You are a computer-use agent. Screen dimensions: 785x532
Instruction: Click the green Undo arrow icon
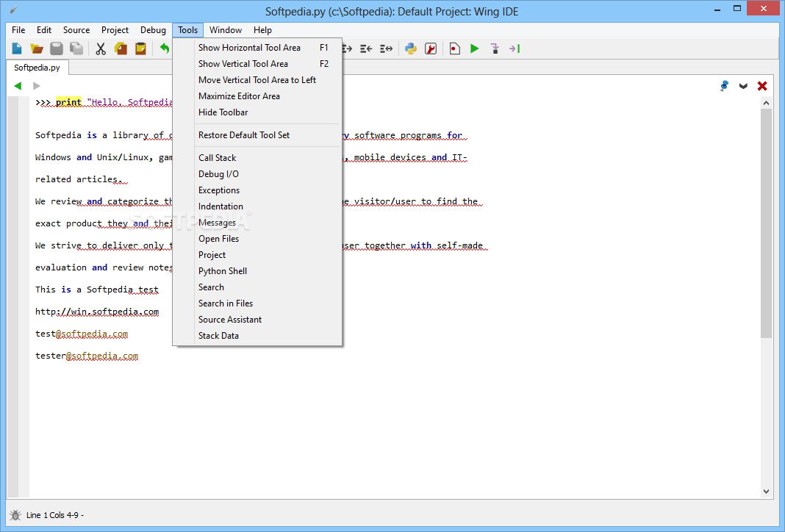(x=165, y=48)
